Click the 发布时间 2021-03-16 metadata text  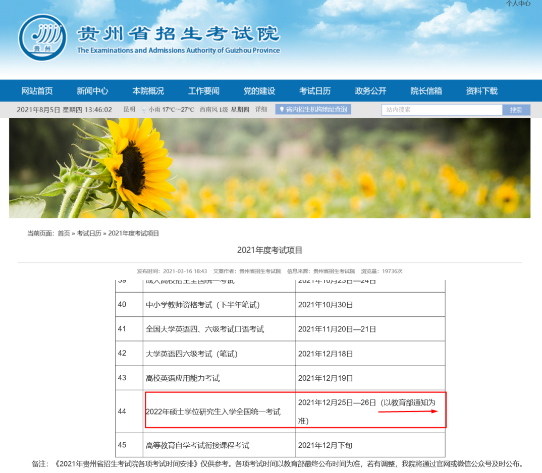pos(172,271)
